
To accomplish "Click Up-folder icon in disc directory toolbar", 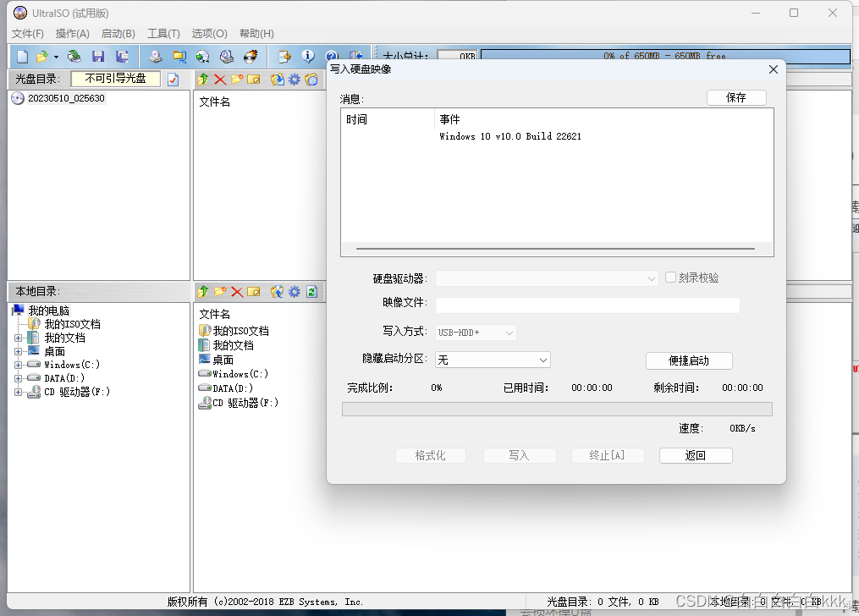I will 203,80.
